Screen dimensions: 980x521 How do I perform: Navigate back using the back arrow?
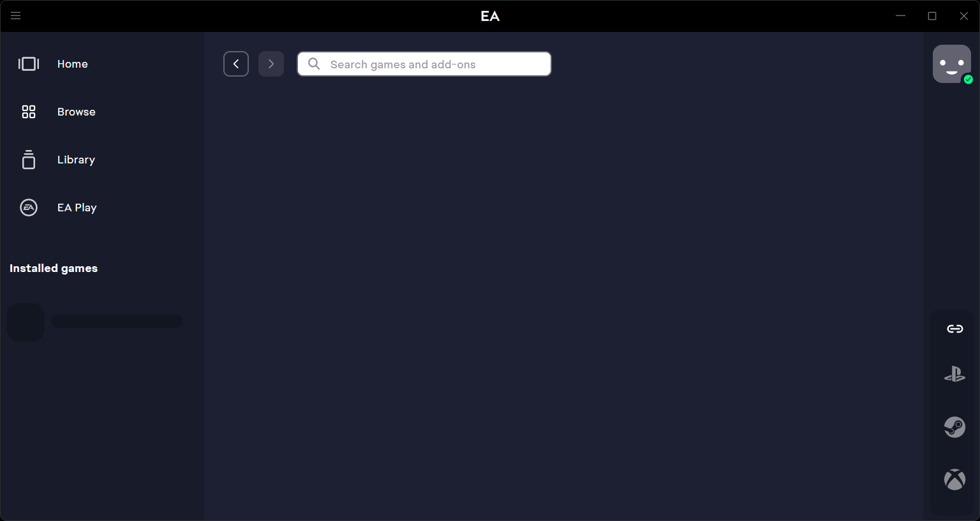click(x=236, y=64)
